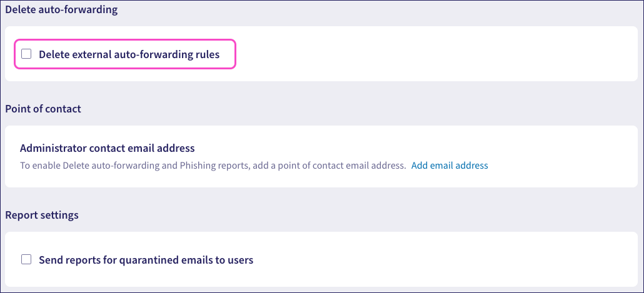Click 'Send reports for quarantined emails to users' label
This screenshot has width=644, height=293.
pyautogui.click(x=146, y=259)
